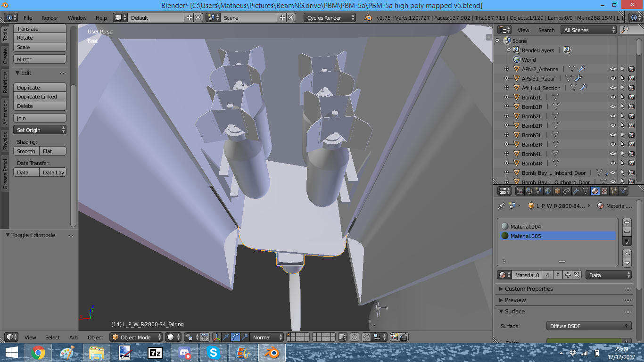Open Skype from the Windows taskbar
This screenshot has height=362, width=644.
(x=213, y=353)
